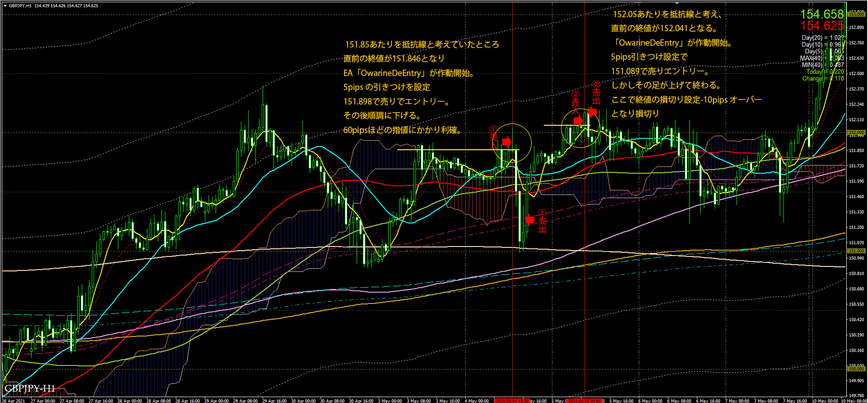Viewport: 868px width, 403px height.
Task: Click 10 May 00:00 on the time axis
Action: tap(825, 401)
